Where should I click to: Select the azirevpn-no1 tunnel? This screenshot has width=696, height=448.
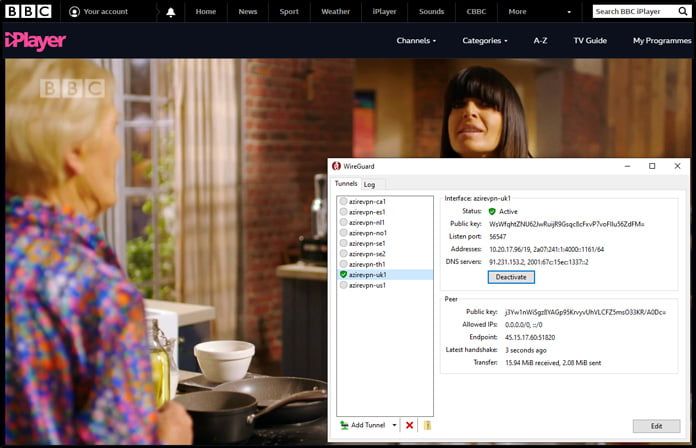click(x=384, y=233)
